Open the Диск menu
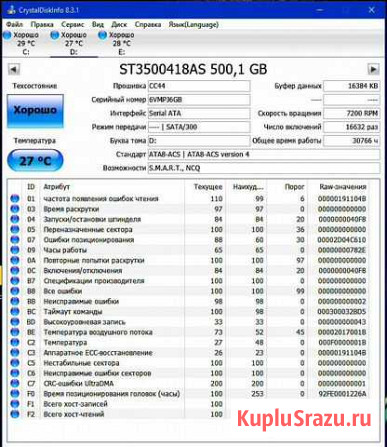Image resolution: width=387 pixels, height=447 pixels. pyautogui.click(x=119, y=24)
